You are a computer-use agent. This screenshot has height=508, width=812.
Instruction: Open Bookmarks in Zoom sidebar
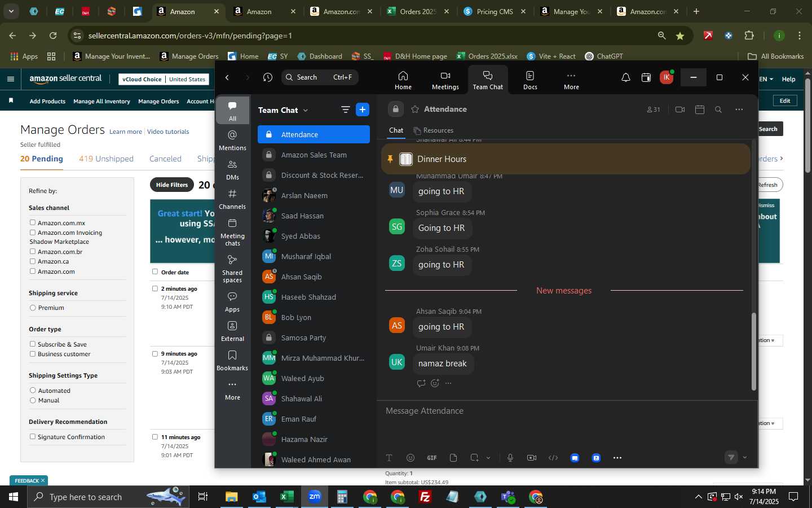[x=232, y=360]
